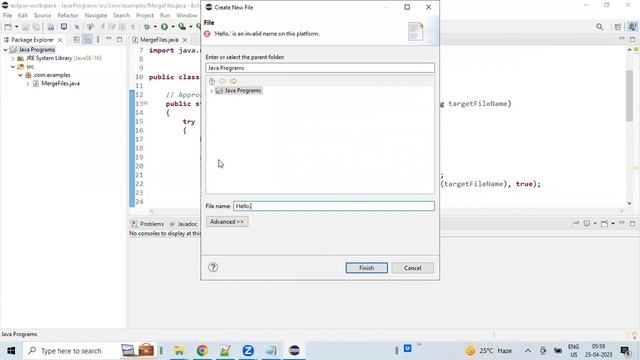Open the Source menu

click(x=42, y=16)
